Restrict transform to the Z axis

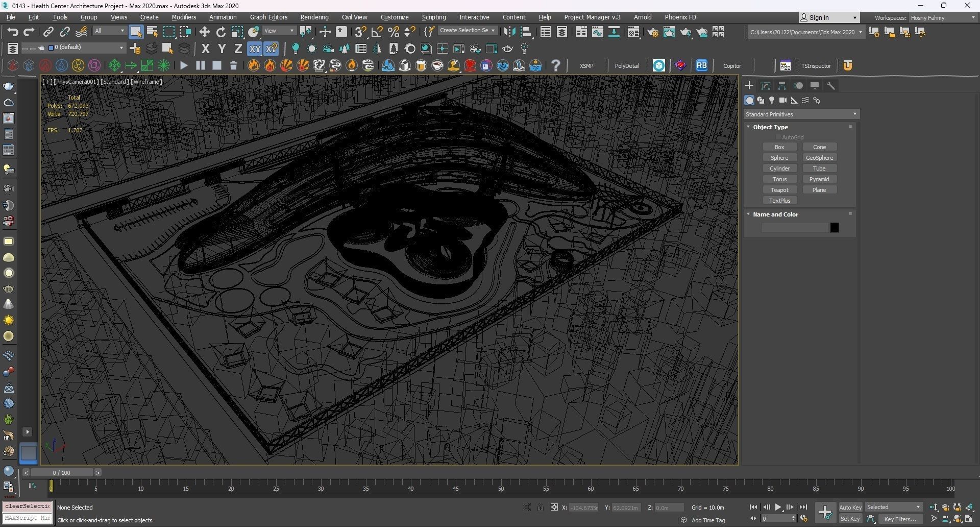pyautogui.click(x=238, y=49)
